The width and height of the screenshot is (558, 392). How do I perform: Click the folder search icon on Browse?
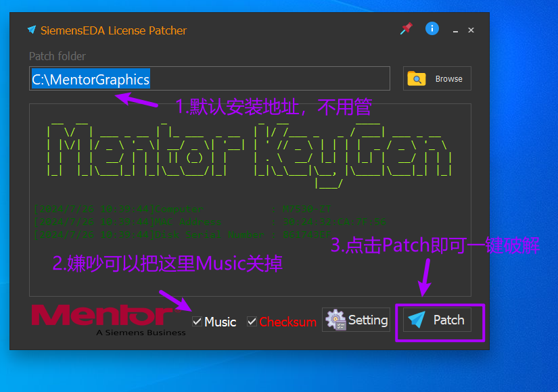click(x=417, y=78)
